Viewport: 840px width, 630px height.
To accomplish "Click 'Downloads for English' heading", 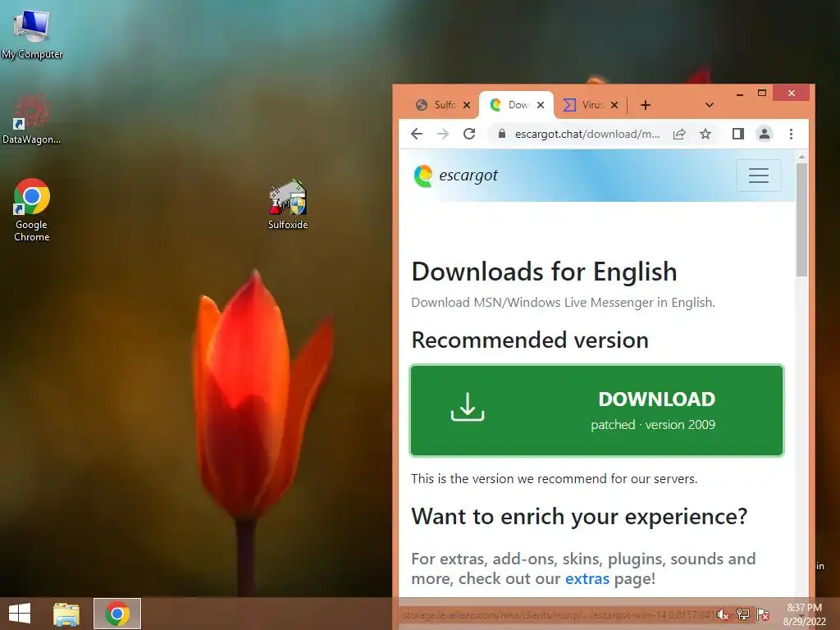I will [x=544, y=272].
